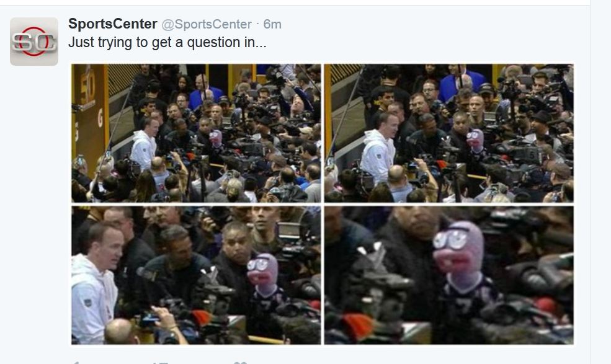Open the bottom-right puppet close-up photo

pos(449,275)
